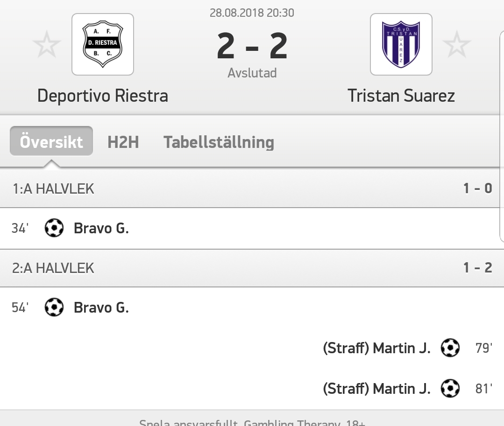Viewport: 504px width, 426px height.
Task: Select Deportivo Riestra team name
Action: [x=103, y=96]
